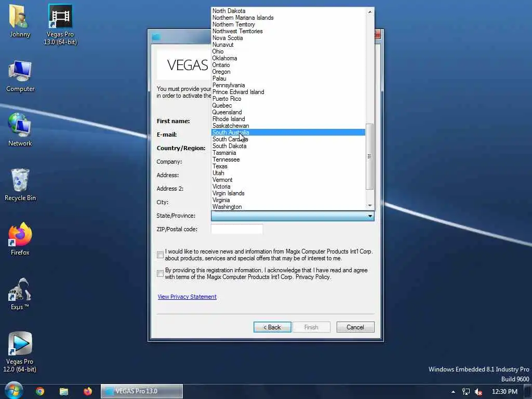
Task: Open the Exus desktop shortcut
Action: tap(20, 294)
